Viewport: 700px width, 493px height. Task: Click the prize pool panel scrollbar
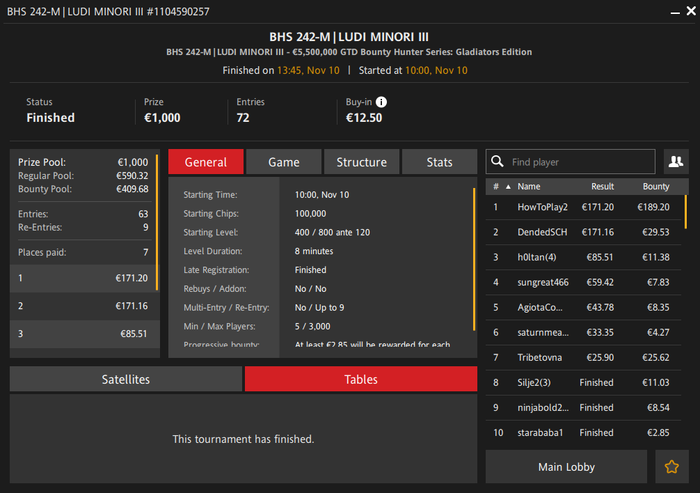click(157, 222)
